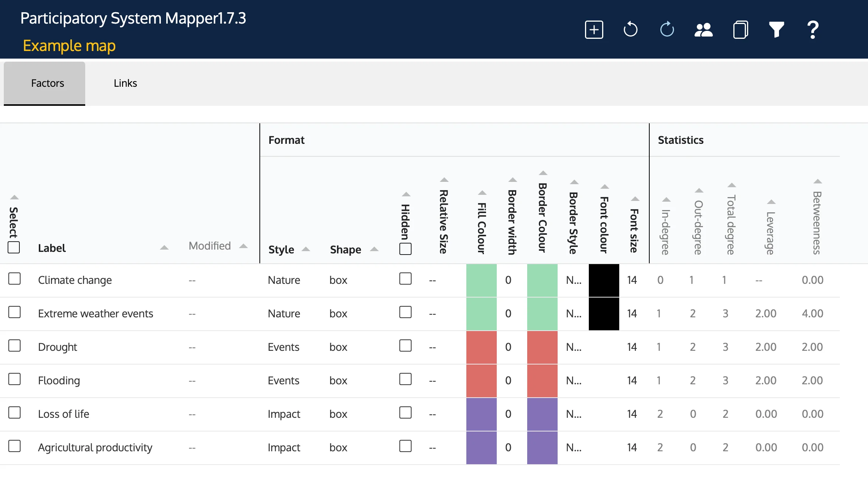Viewport: 868px width, 484px height.
Task: Click the copy to clipboard icon
Action: [740, 29]
